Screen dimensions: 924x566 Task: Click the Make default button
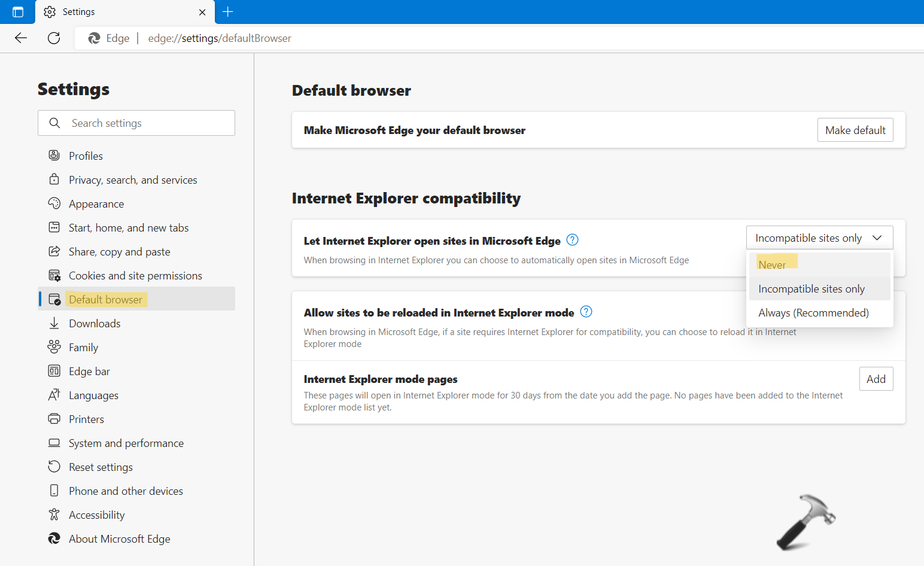855,130
